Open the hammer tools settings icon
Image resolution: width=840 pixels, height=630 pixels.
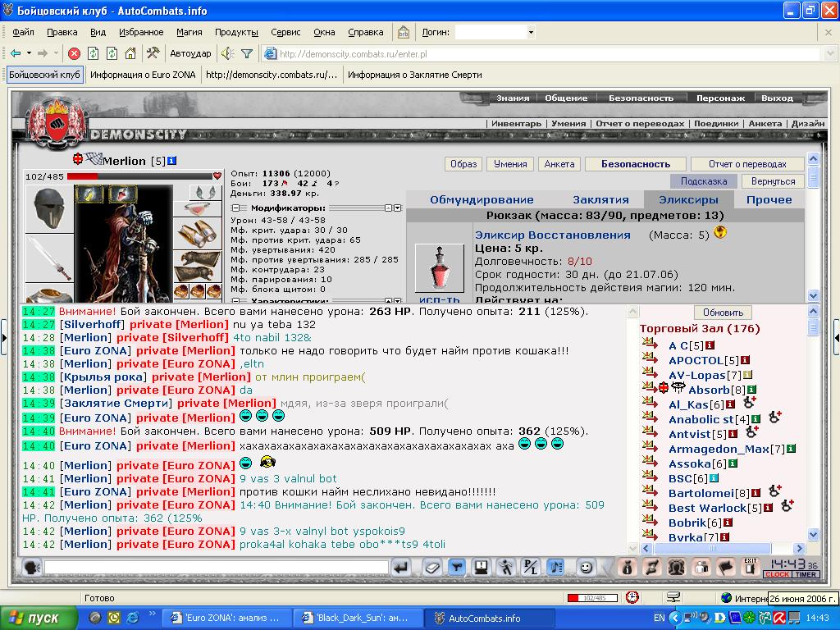click(x=153, y=53)
